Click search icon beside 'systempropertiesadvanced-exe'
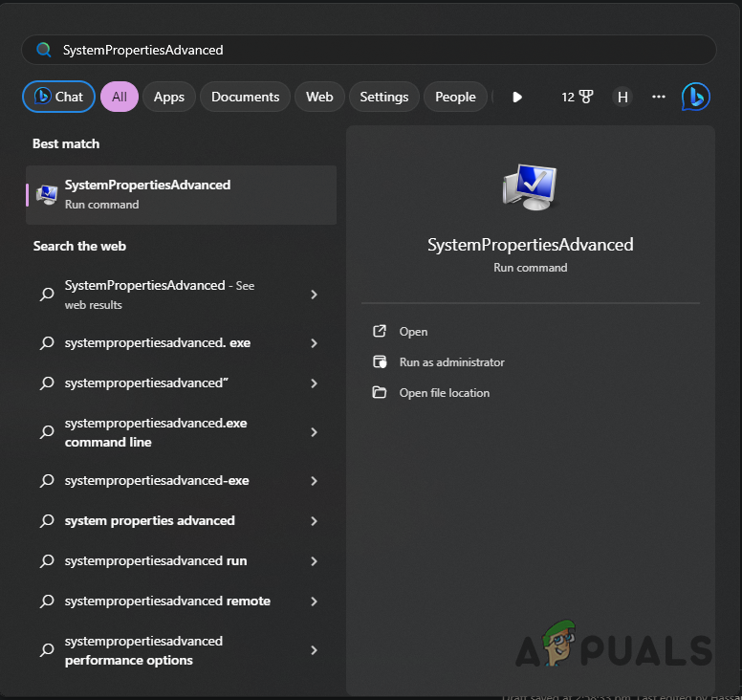Image resolution: width=742 pixels, height=700 pixels. (x=47, y=480)
